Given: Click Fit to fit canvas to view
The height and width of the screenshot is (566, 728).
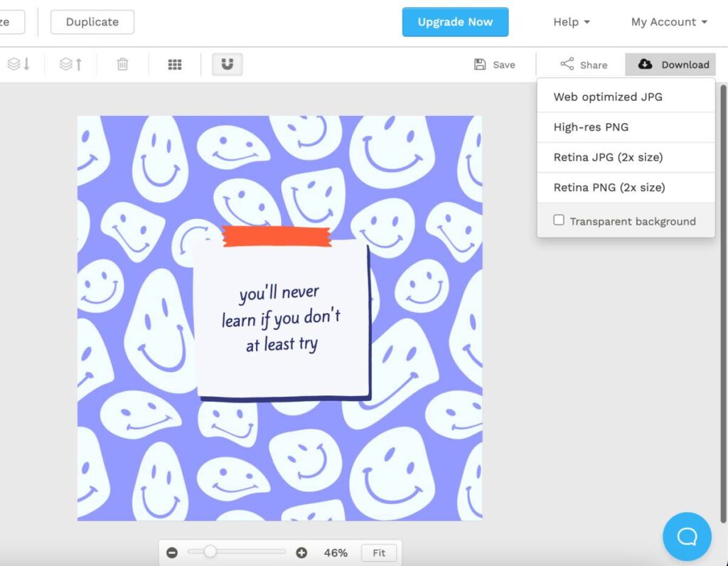Looking at the screenshot, I should click(379, 552).
